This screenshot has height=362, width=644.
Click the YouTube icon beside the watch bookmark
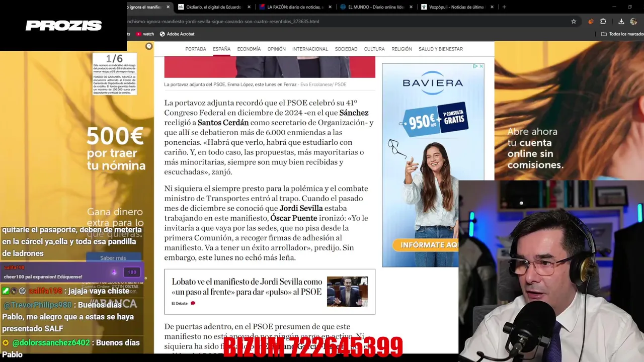[138, 34]
